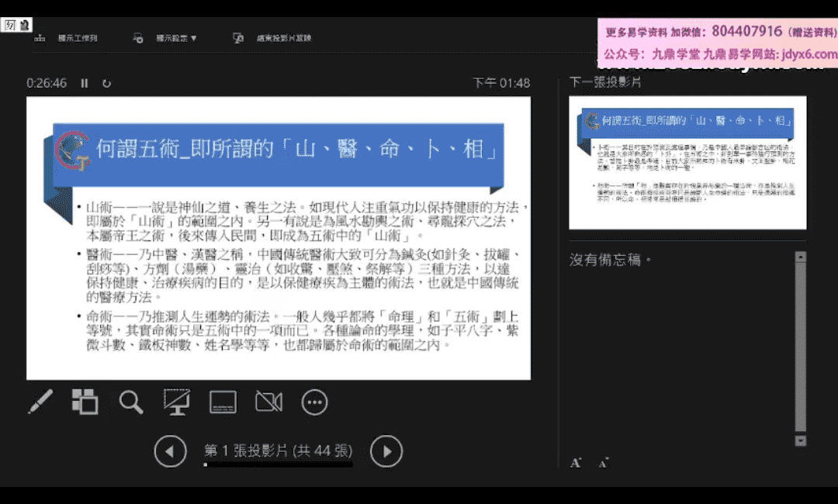
Task: Pause the presentation timer
Action: (x=85, y=83)
